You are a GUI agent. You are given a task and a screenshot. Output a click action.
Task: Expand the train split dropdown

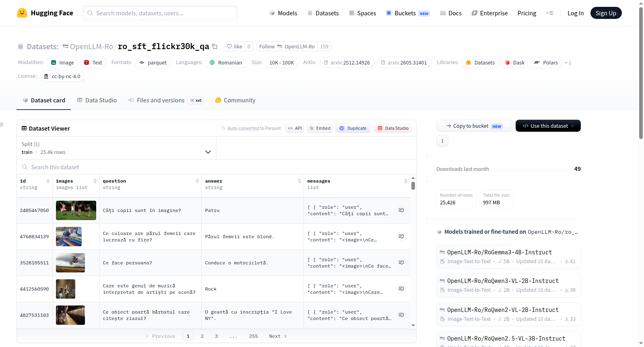pos(116,148)
